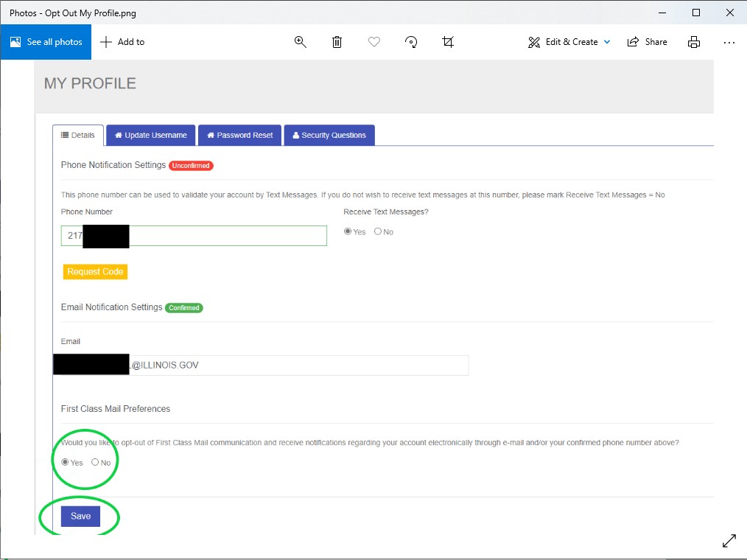Open the See more ellipsis menu
Screen dimensions: 747x560
(x=729, y=42)
